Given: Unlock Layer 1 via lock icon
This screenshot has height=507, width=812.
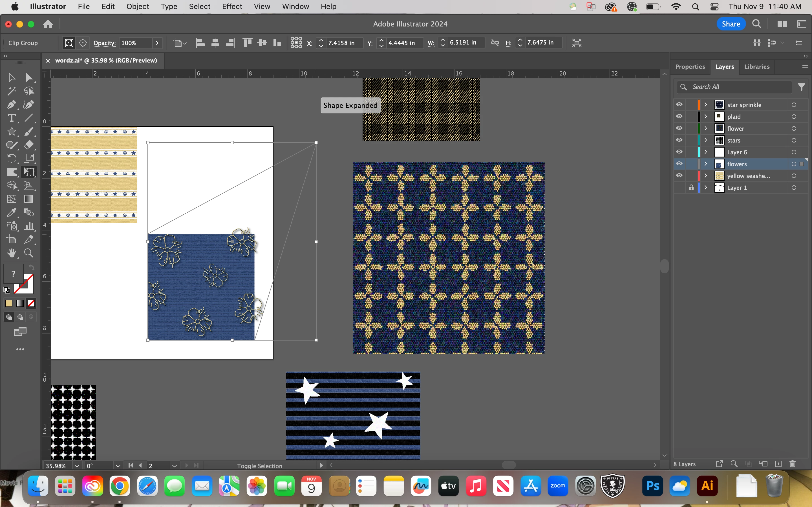Looking at the screenshot, I should tap(691, 188).
